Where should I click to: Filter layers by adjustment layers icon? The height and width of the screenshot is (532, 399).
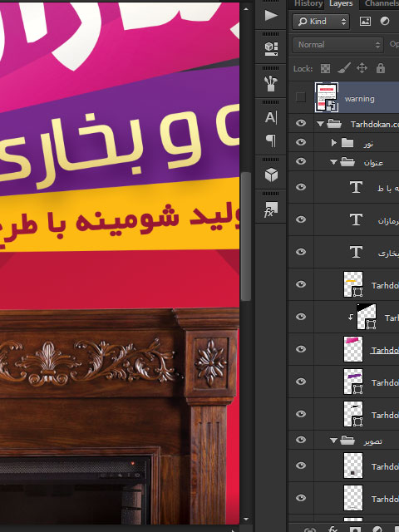[385, 22]
